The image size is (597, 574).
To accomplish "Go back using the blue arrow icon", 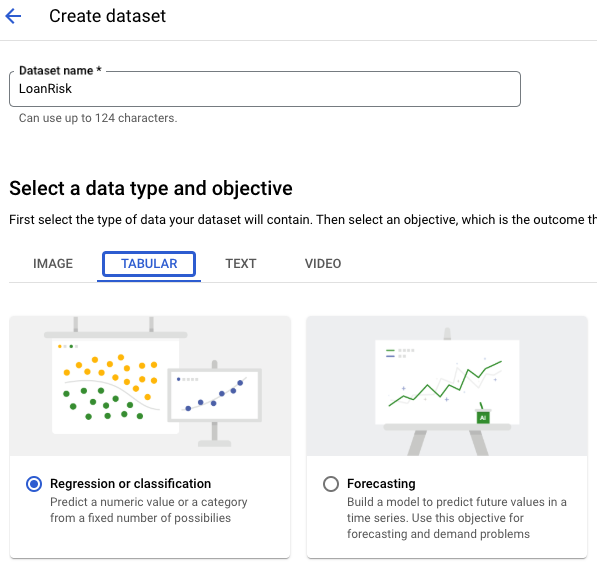I will tap(13, 16).
